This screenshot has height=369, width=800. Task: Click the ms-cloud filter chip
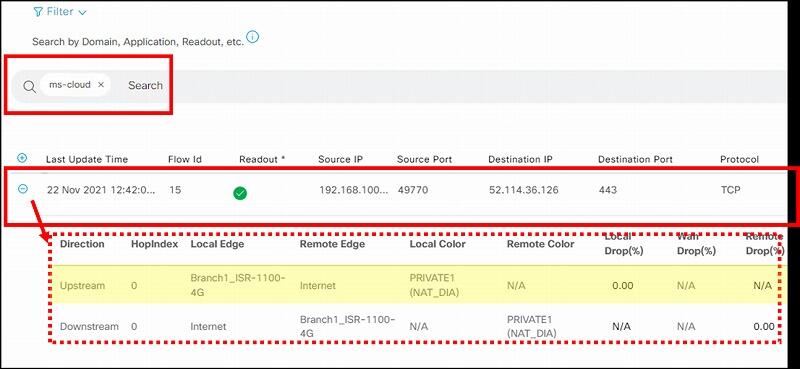click(76, 85)
